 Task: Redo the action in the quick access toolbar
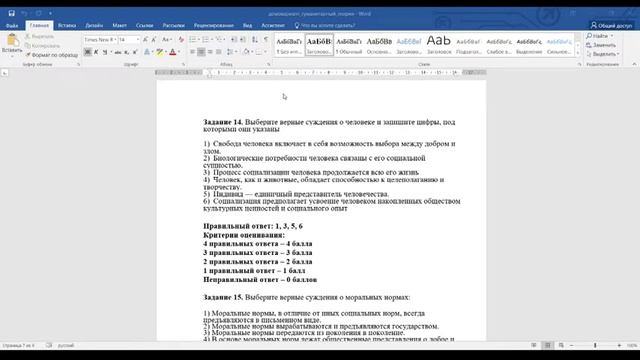pos(38,13)
